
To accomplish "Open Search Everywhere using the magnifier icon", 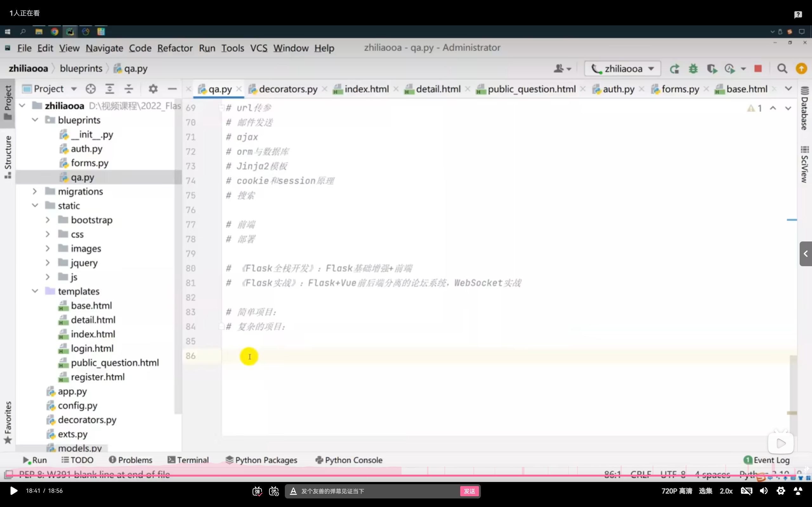I will pos(782,69).
